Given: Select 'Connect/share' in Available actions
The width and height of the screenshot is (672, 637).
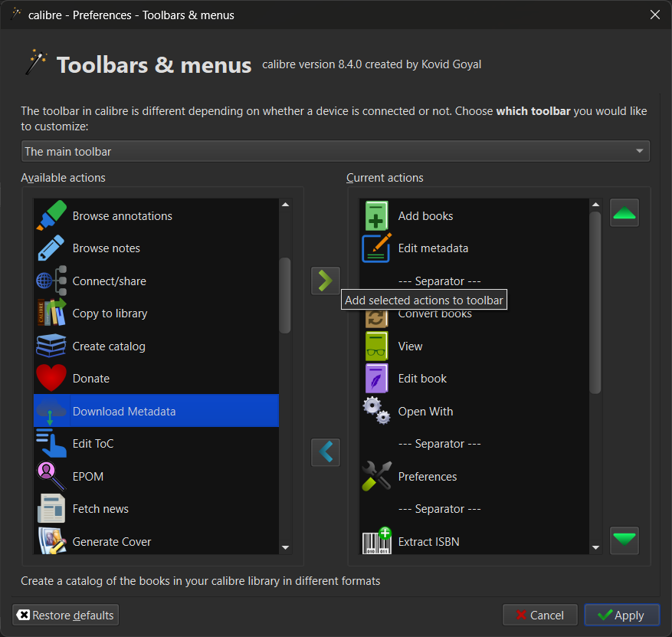Looking at the screenshot, I should (156, 281).
